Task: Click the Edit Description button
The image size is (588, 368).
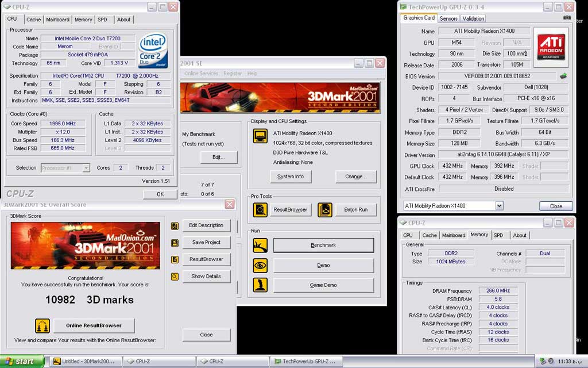Action: point(206,225)
